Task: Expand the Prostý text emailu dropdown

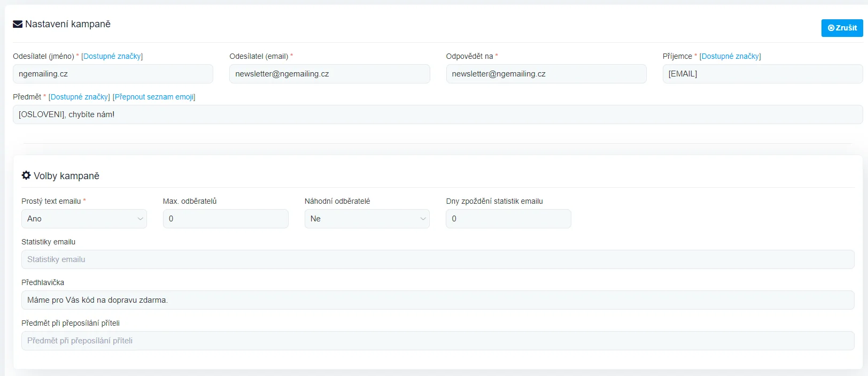Action: pos(84,219)
